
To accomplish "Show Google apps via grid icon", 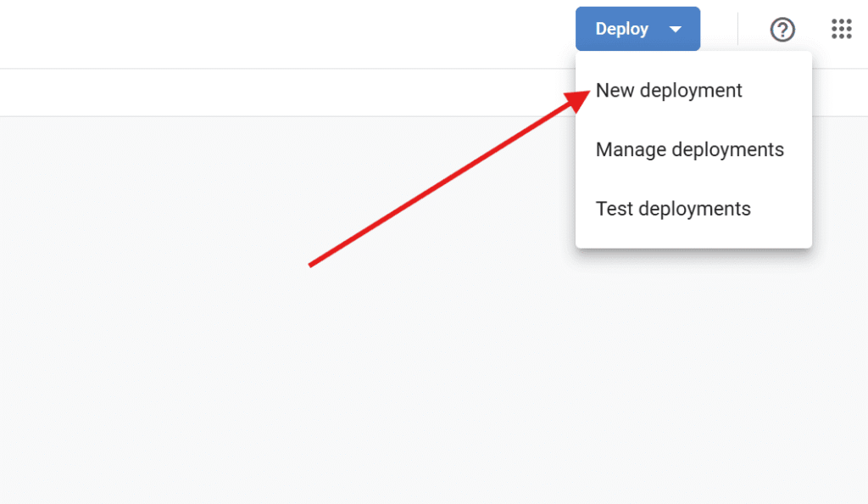I will 841,30.
